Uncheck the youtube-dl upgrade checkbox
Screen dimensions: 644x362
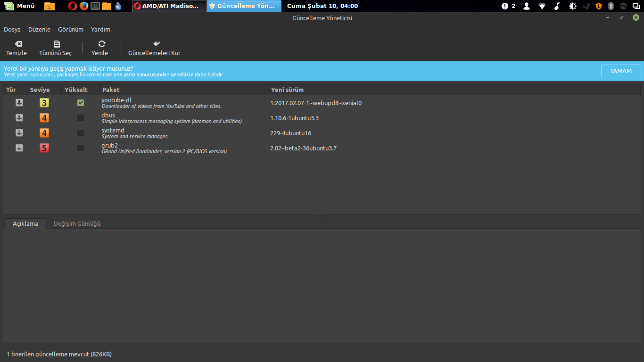pos(81,103)
